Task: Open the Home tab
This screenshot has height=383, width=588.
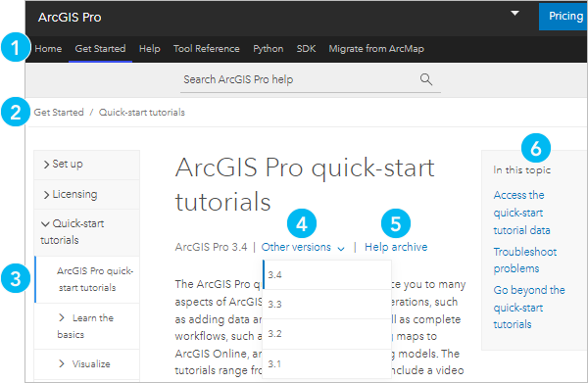Action: [x=48, y=49]
